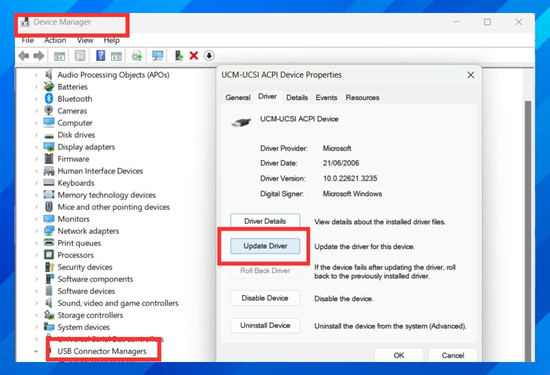Expand the Human Interface Devices chevron
This screenshot has height=375, width=550.
pos(36,171)
